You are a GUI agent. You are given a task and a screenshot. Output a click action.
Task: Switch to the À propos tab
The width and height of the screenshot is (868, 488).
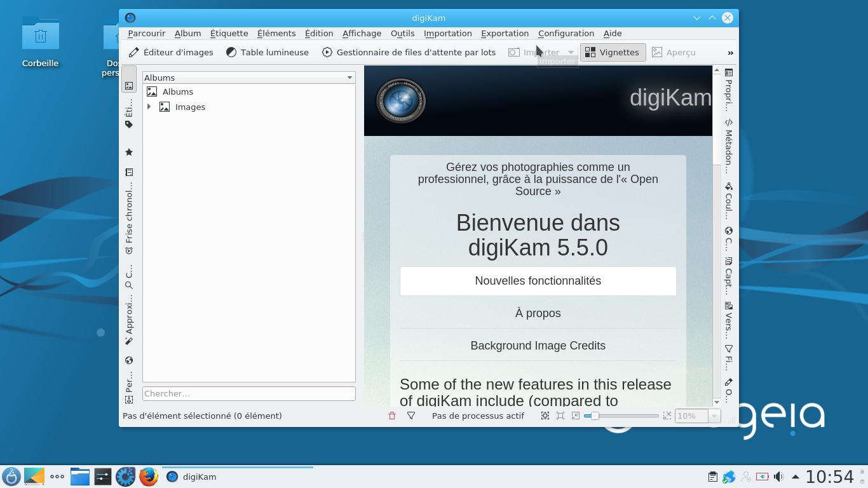(538, 313)
